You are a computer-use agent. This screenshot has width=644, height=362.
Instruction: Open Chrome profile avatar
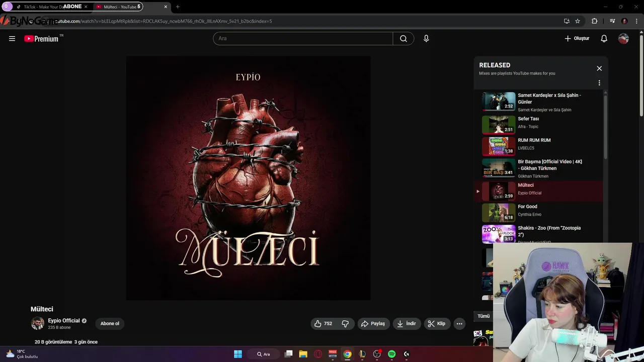tap(624, 21)
